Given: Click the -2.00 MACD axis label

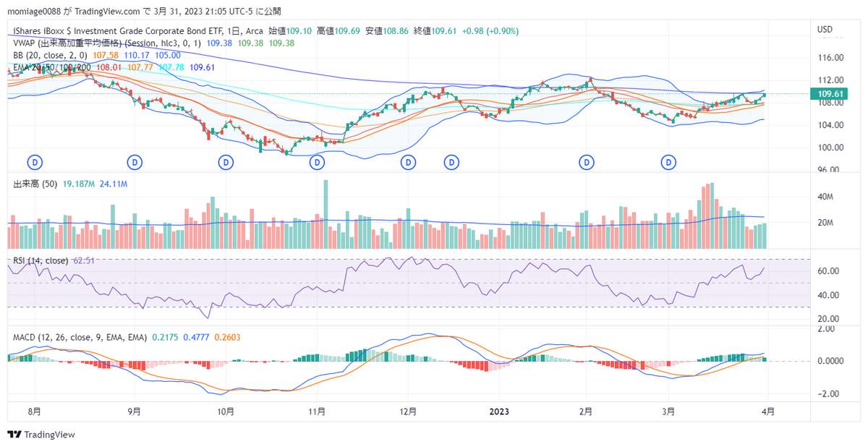Looking at the screenshot, I should point(827,394).
